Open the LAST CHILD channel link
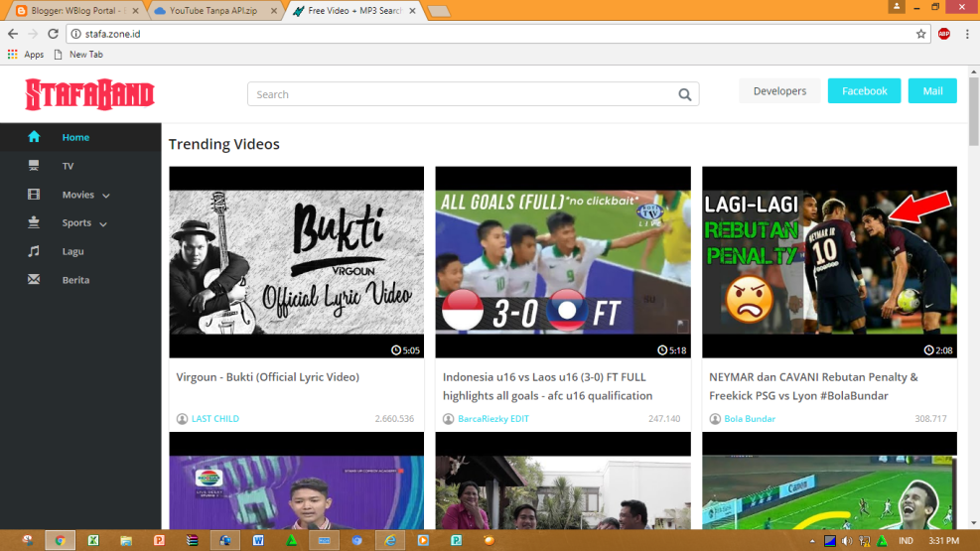This screenshot has width=980, height=551. (x=214, y=419)
